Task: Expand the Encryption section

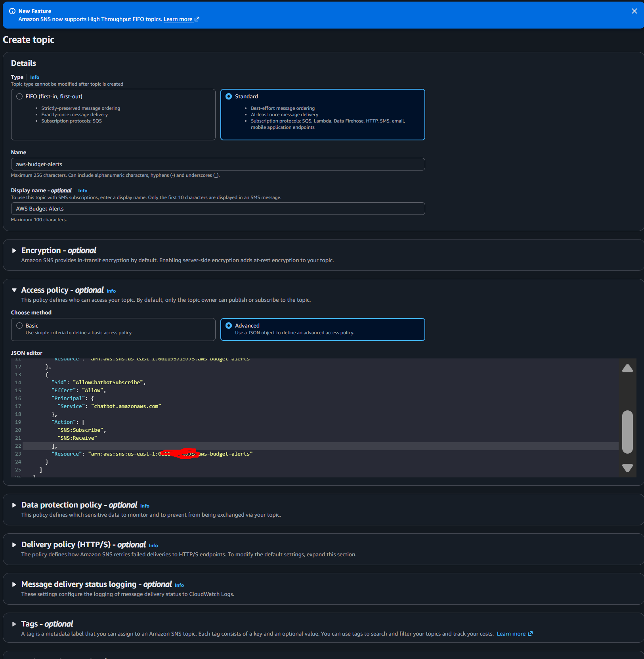Action: (x=14, y=251)
